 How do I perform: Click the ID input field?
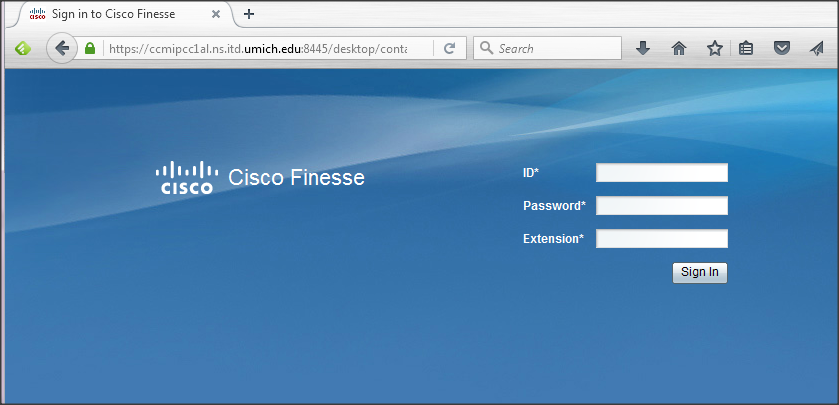click(662, 173)
